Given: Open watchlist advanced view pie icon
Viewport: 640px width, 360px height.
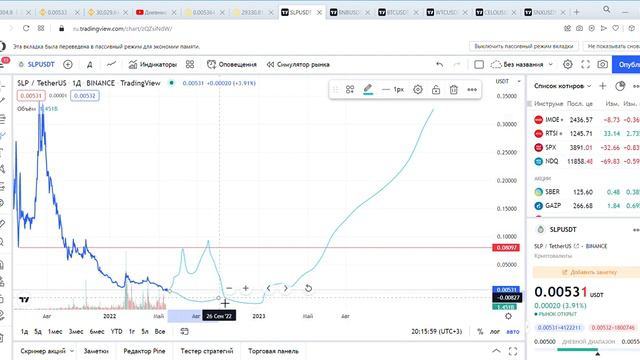Looking at the screenshot, I should (x=620, y=86).
